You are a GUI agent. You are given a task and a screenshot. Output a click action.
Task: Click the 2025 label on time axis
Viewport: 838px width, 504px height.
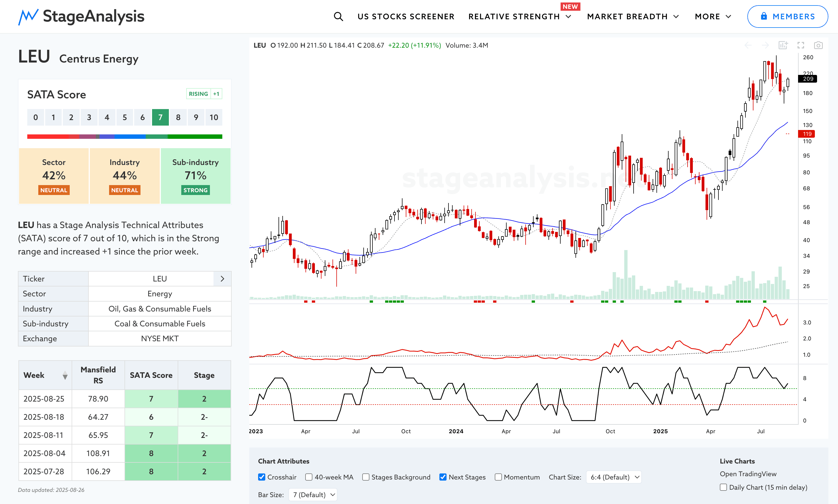click(x=660, y=431)
